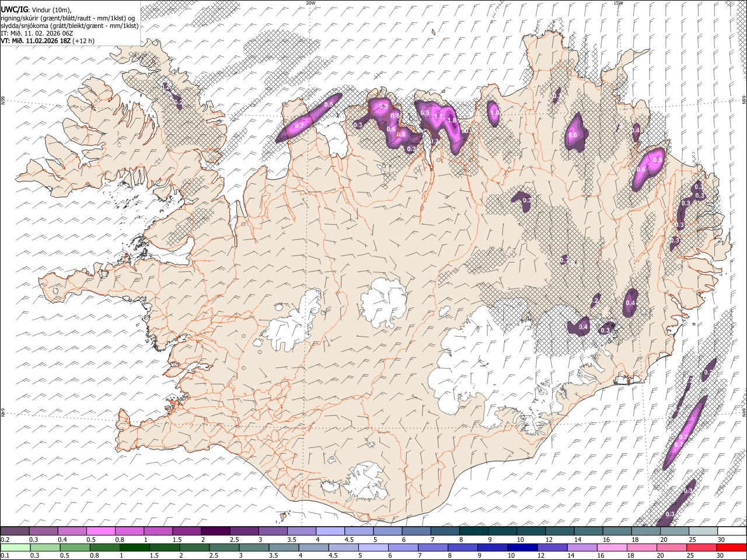Click the snow scale swatch starting at 1.5
Image resolution: width=747 pixels, height=560 pixels.
[186, 531]
